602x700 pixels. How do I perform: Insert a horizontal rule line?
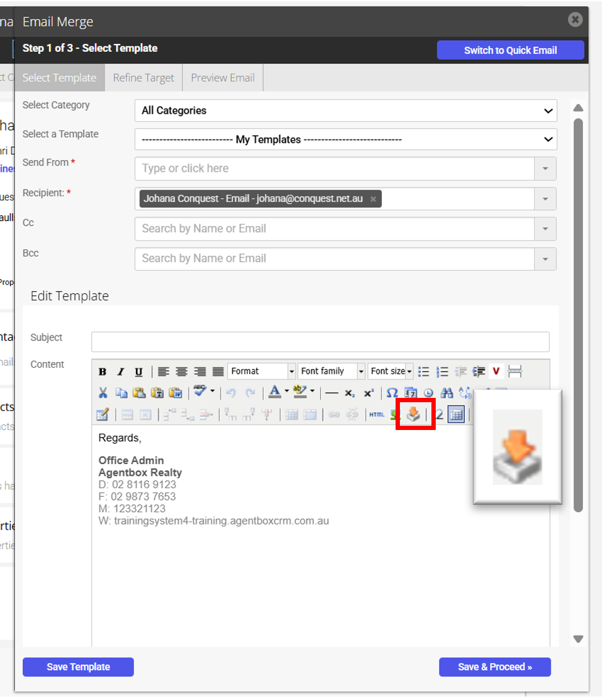[332, 393]
